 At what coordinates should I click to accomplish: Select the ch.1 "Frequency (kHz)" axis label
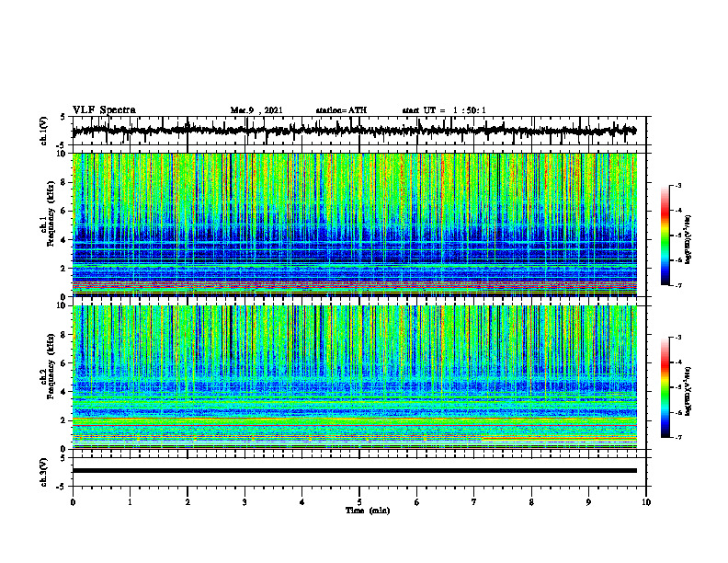coord(51,214)
